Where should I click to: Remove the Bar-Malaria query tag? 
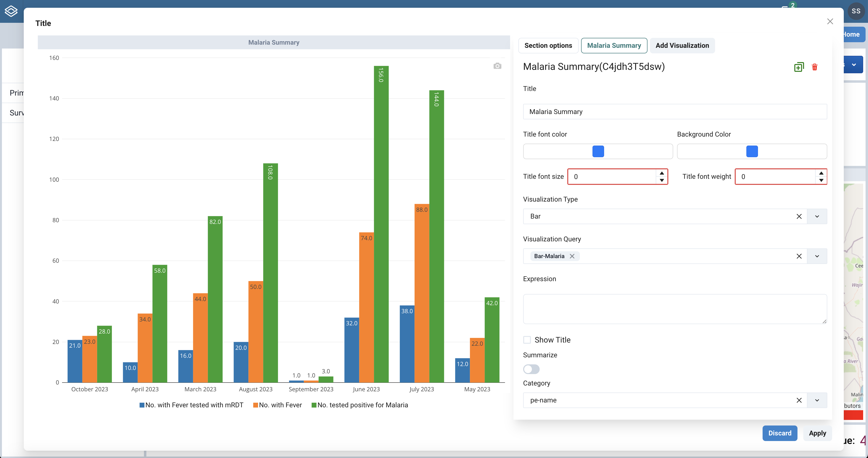572,256
